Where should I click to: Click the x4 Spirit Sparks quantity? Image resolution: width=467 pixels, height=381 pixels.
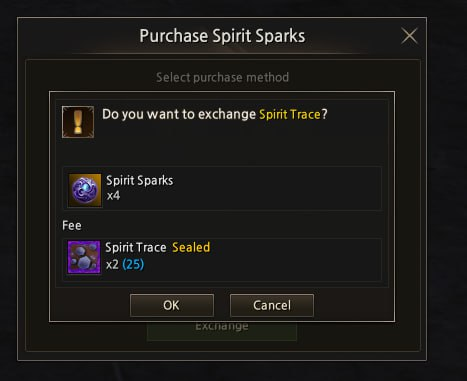tap(113, 196)
